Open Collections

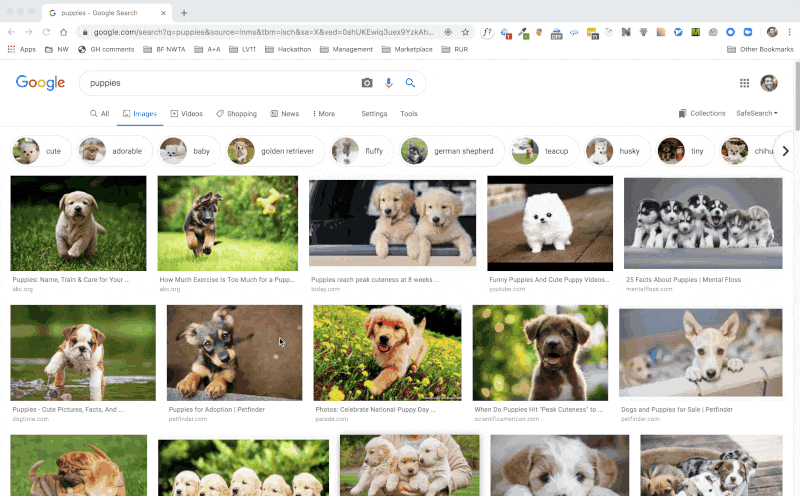702,113
